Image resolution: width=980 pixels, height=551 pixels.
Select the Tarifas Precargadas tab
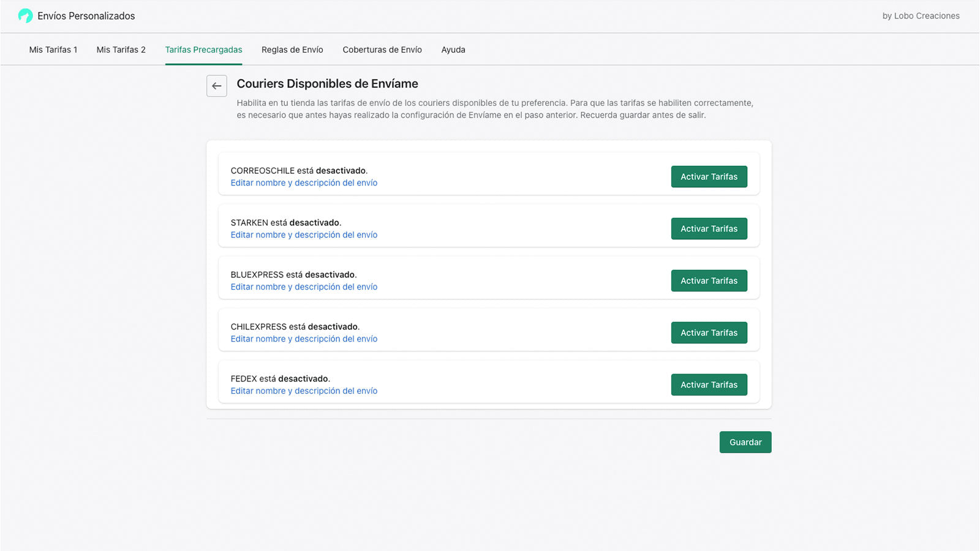click(x=203, y=50)
